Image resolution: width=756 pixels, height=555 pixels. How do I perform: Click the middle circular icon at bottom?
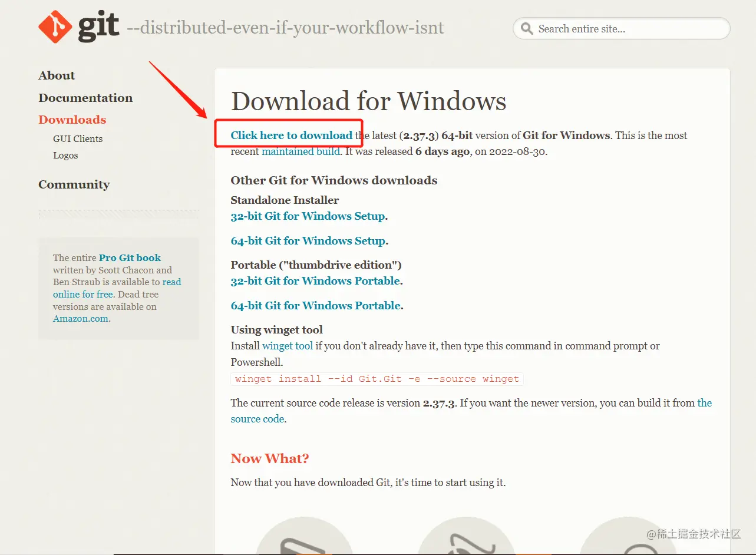[x=466, y=536]
